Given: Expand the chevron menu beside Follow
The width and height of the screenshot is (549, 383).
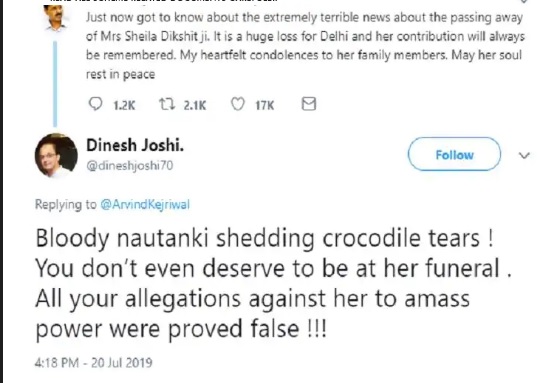Looking at the screenshot, I should (x=524, y=155).
